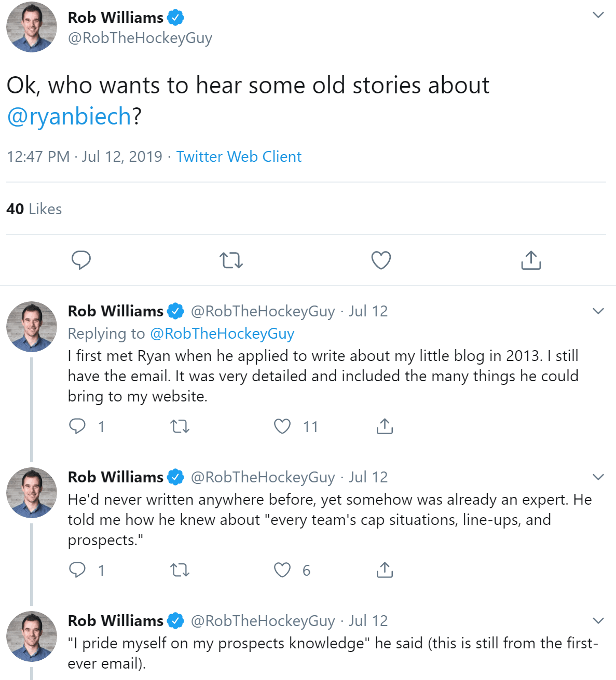616x680 pixels.
Task: Retweet the main tweet about old stories
Action: [x=231, y=260]
